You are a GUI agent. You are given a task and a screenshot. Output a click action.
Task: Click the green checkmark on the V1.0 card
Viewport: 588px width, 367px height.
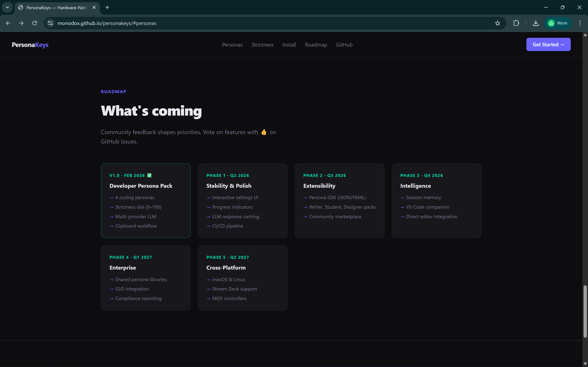[149, 175]
